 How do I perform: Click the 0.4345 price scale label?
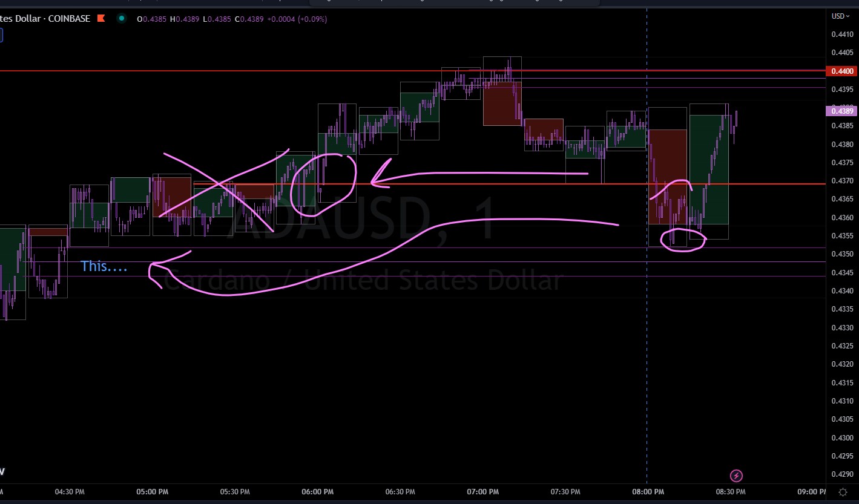tap(842, 273)
